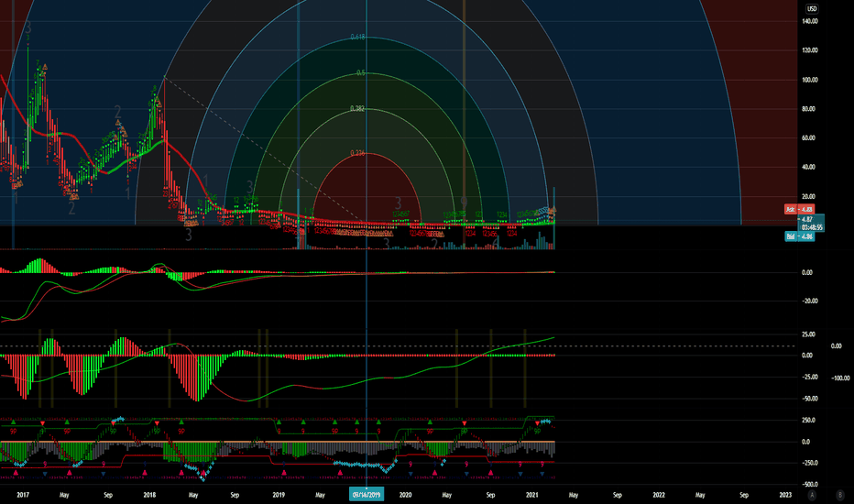
Task: Select the current price 4.87 countdown label
Action: click(812, 223)
